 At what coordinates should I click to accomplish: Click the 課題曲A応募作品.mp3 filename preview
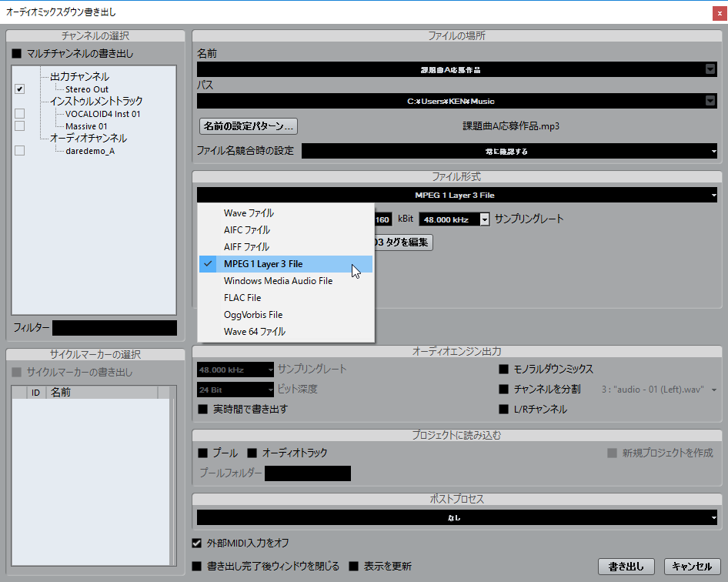pos(511,126)
